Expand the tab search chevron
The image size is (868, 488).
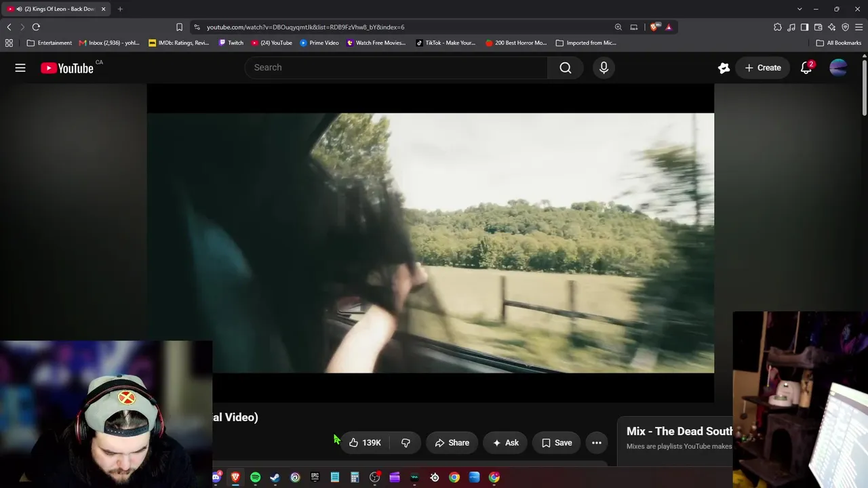800,9
